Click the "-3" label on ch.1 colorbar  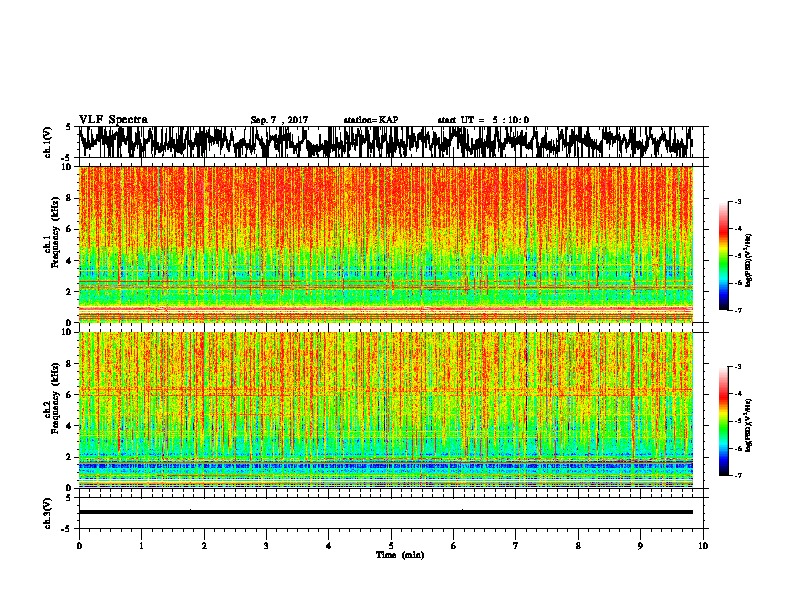tap(737, 202)
